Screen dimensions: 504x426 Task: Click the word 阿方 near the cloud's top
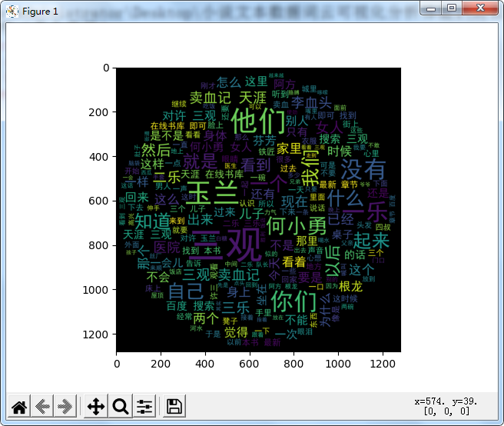[x=285, y=85]
